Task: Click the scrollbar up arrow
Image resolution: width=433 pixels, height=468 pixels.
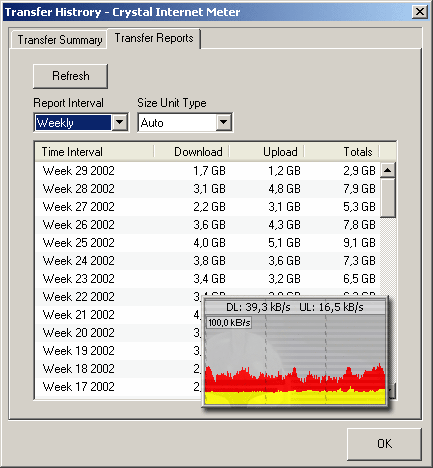Action: [x=387, y=170]
